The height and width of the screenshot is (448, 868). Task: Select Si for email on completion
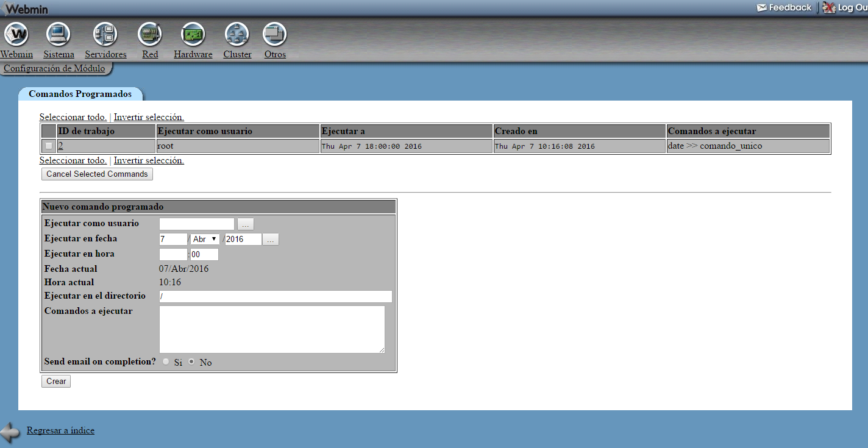(x=166, y=361)
